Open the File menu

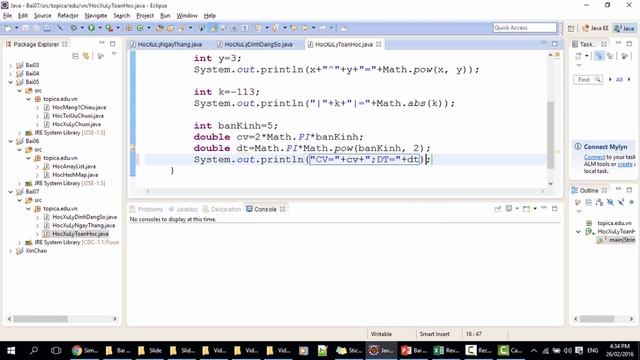pos(7,16)
